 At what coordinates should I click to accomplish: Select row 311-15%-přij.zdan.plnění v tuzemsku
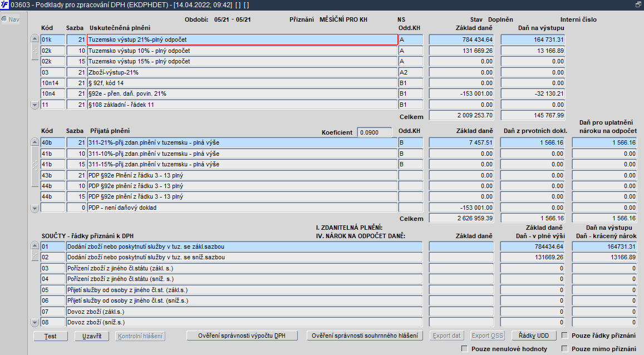coord(242,165)
